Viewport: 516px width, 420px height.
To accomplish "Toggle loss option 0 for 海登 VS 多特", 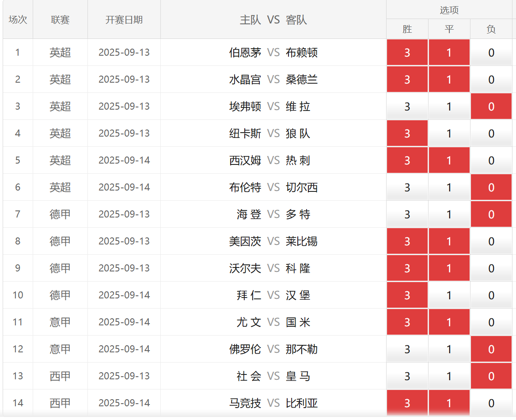I will tap(491, 214).
